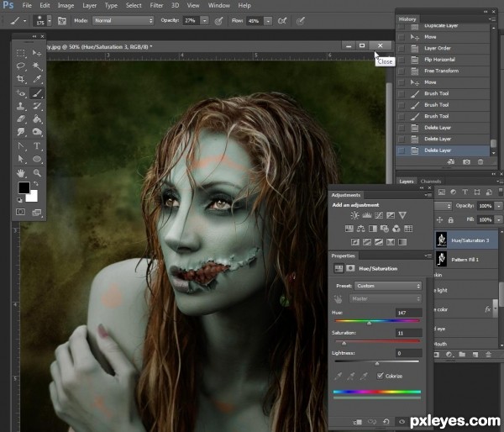Toggle adjustment layer visibility in Properties

[402, 421]
